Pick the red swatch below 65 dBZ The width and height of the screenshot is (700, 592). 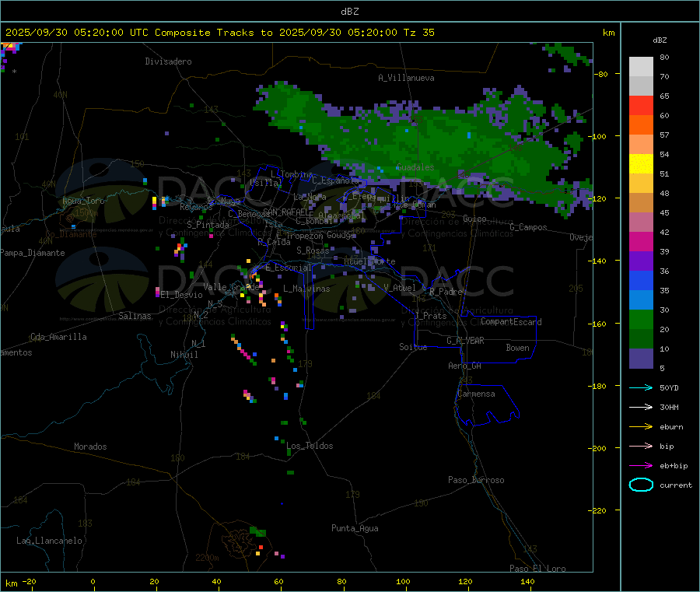(x=641, y=105)
